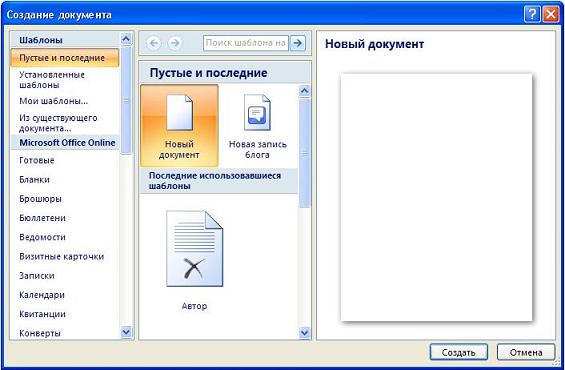Image resolution: width=565 pixels, height=370 pixels.
Task: Click the back arrow navigation icon
Action: pos(154,43)
